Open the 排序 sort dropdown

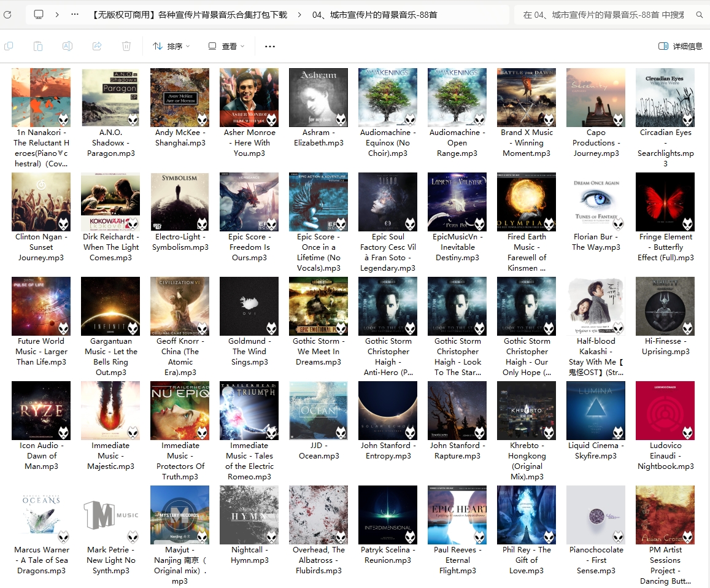tap(171, 46)
